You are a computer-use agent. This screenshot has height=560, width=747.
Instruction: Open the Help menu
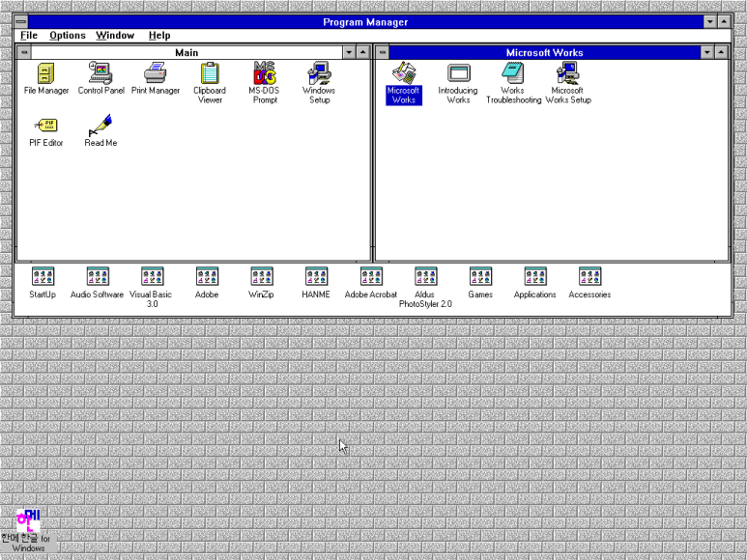click(x=159, y=35)
